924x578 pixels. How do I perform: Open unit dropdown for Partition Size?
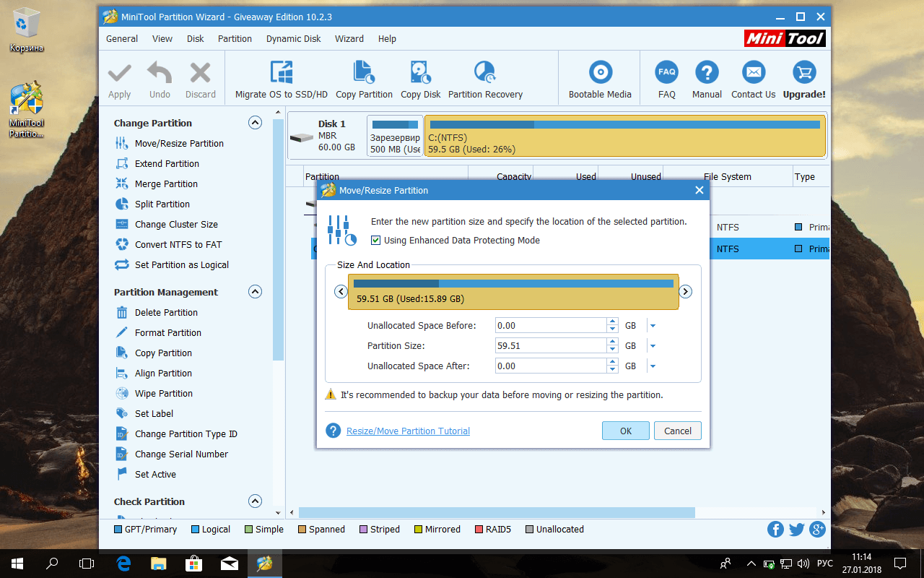click(x=653, y=346)
